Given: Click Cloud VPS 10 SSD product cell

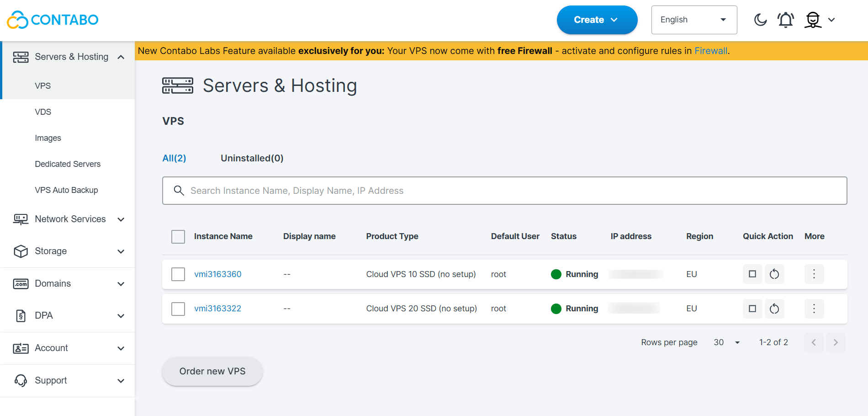Looking at the screenshot, I should pyautogui.click(x=421, y=274).
